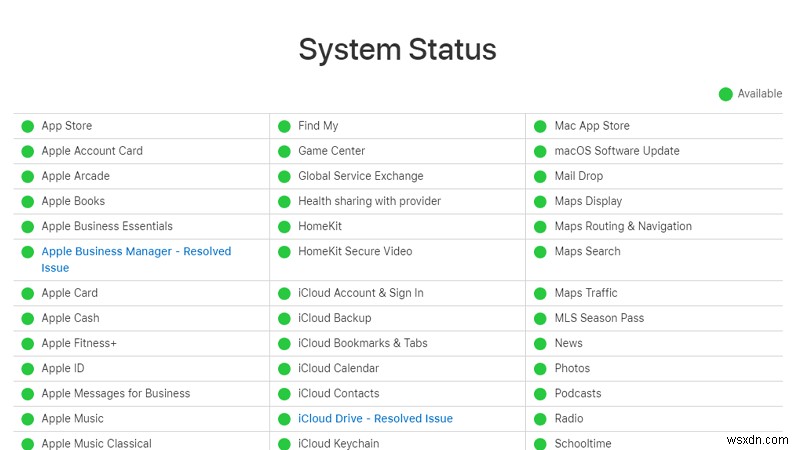The width and height of the screenshot is (800, 450).
Task: Select the HomeKit Secure Video entry
Action: pyautogui.click(x=355, y=251)
